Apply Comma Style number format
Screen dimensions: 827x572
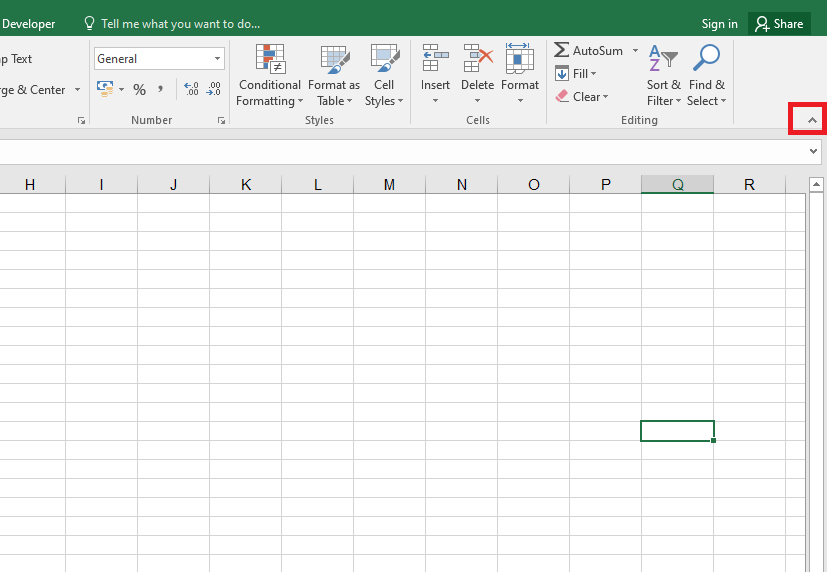pos(160,90)
